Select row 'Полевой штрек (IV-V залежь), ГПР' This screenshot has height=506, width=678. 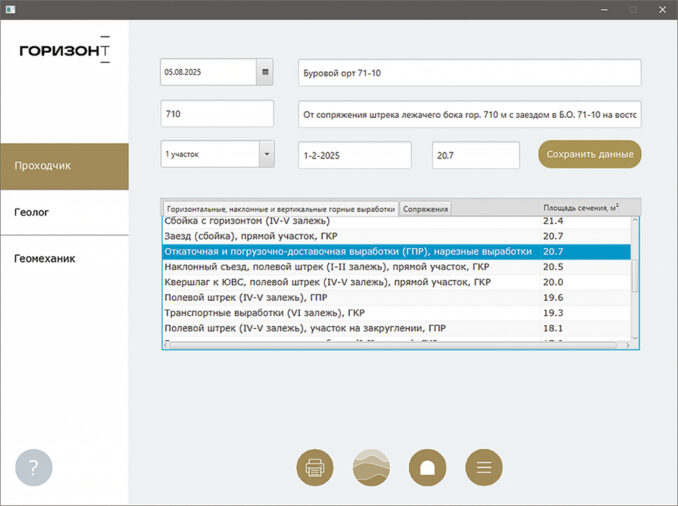[350, 297]
